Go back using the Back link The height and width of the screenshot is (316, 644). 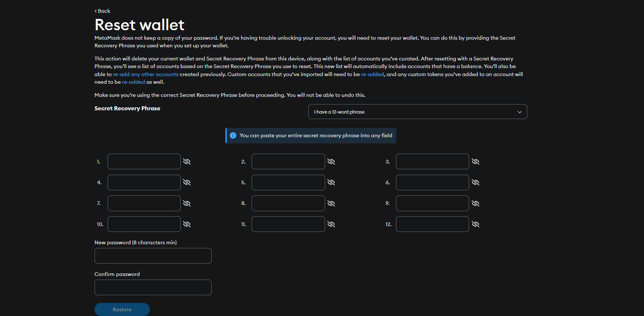[103, 11]
